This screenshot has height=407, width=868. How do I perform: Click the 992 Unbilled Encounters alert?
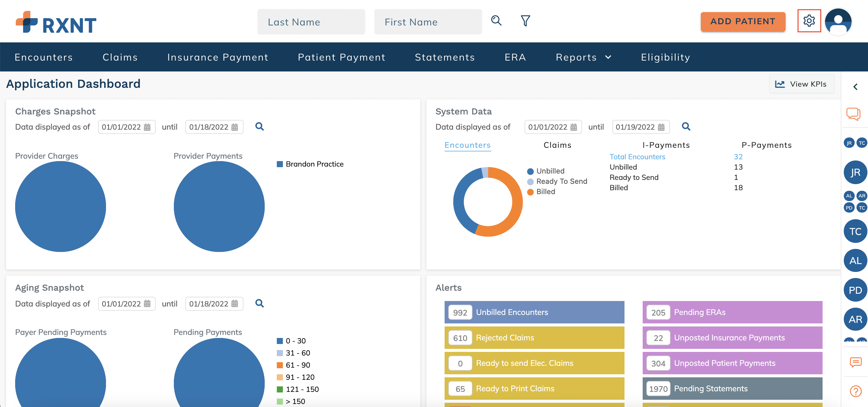535,312
